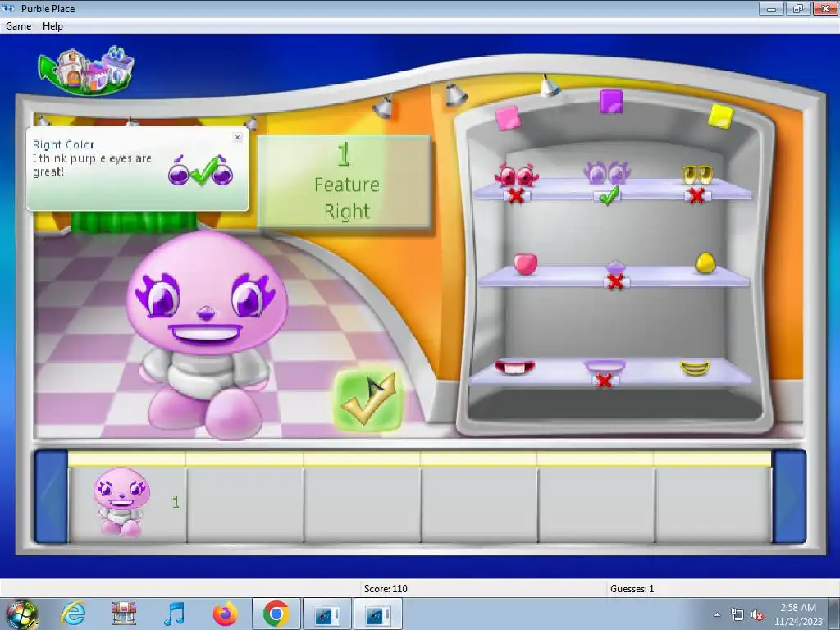This screenshot has height=630, width=840.
Task: Launch Internet Explorer from taskbar
Action: click(73, 614)
